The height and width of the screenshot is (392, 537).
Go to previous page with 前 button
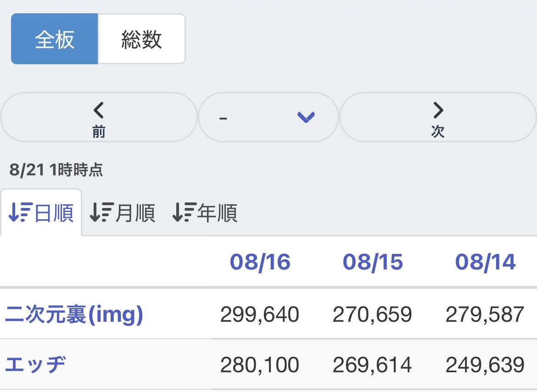point(99,117)
